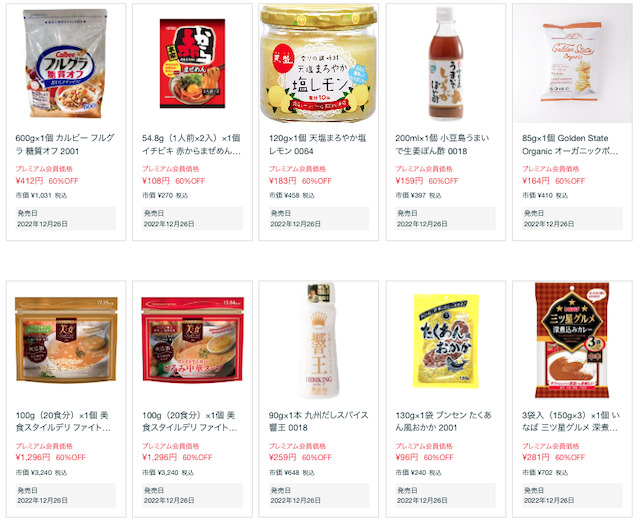Open the いなば 三ツ星グルメ curry title link

[x=571, y=421]
